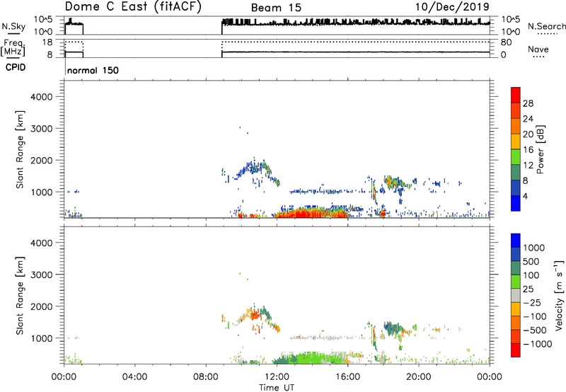The height and width of the screenshot is (392, 566).
Task: Click the '500' velocity tick label
Action: 531,261
